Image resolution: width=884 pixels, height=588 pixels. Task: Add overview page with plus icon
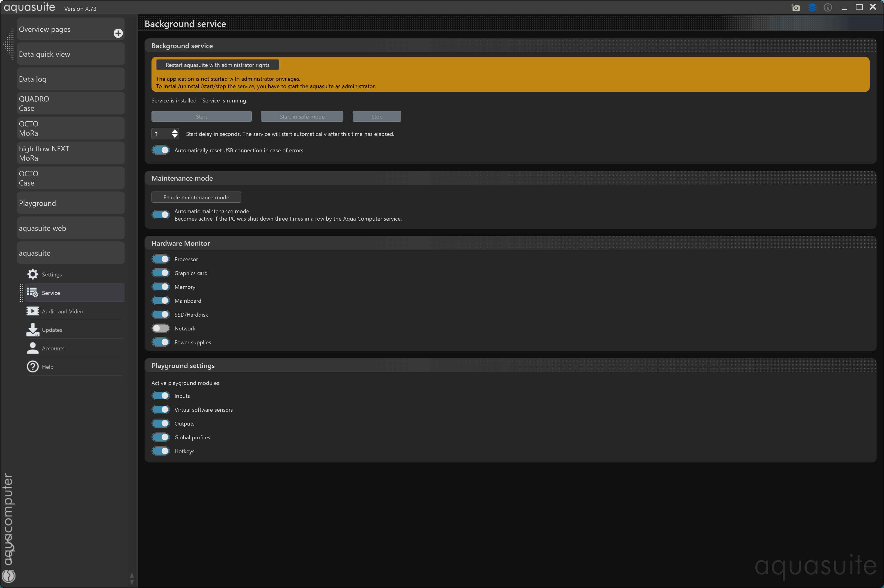click(x=118, y=33)
